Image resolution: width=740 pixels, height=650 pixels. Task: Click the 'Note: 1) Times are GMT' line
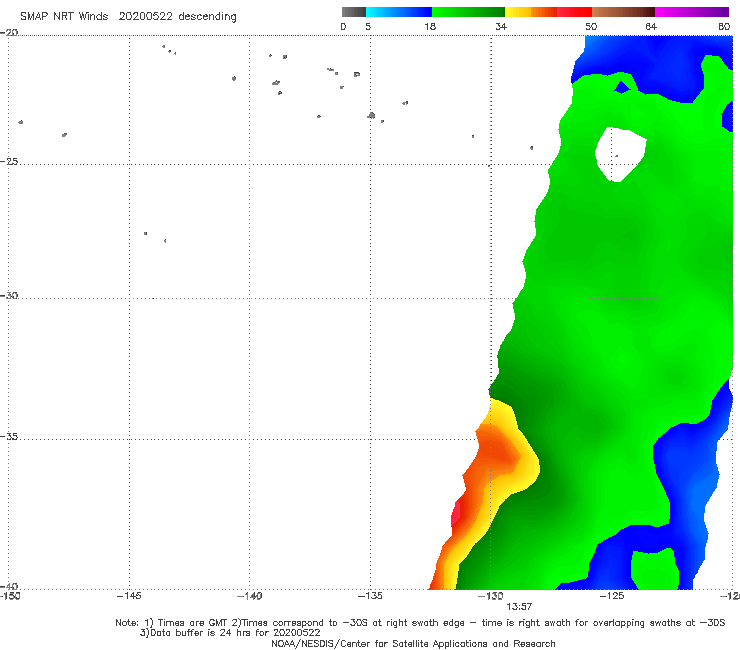[x=420, y=623]
